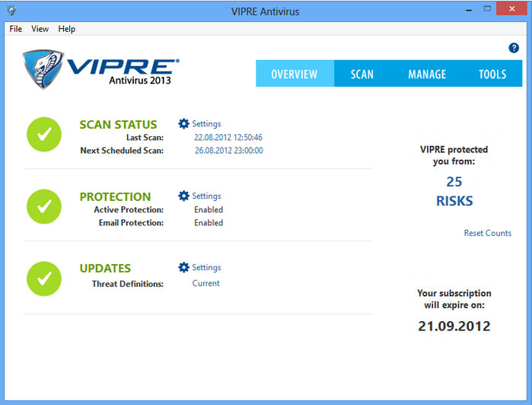
Task: Click the Threat Definitions label
Action: (128, 284)
